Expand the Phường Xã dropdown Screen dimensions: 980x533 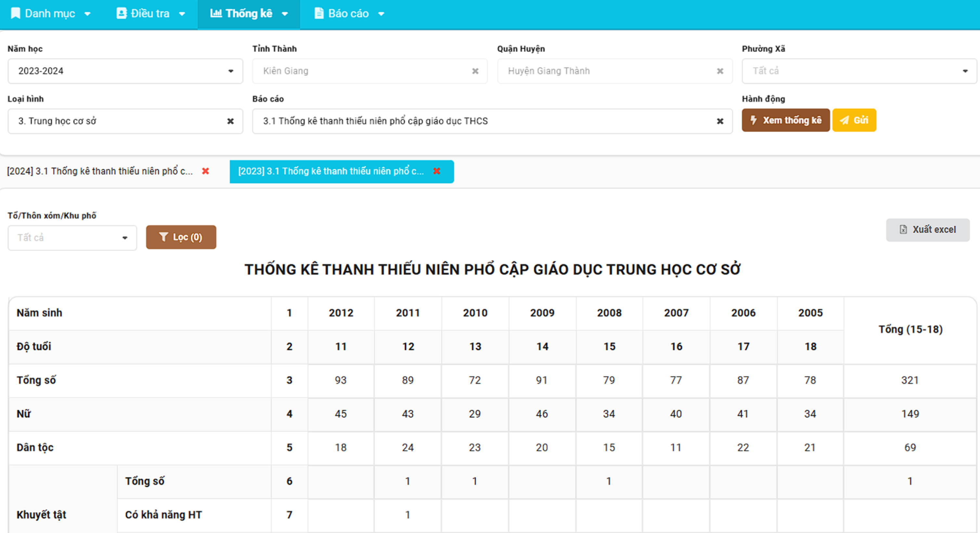tap(859, 71)
